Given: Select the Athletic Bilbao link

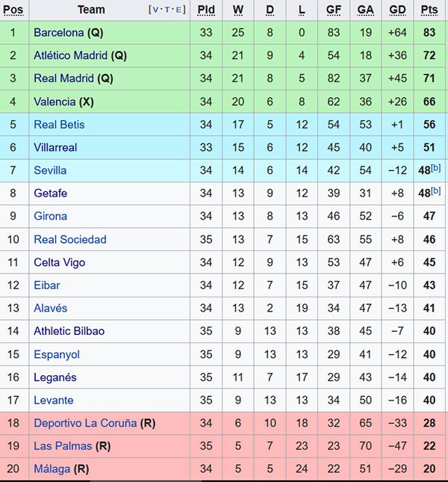Looking at the screenshot, I should coord(69,331).
